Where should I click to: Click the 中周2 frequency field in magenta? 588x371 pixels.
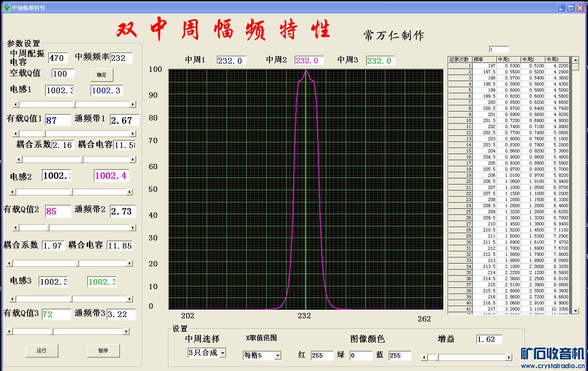coord(309,61)
